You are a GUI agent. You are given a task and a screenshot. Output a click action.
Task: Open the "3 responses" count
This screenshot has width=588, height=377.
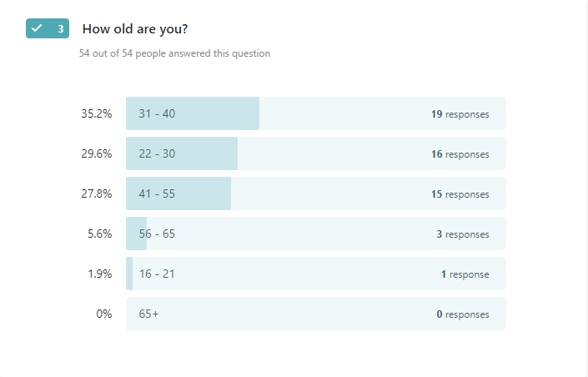pyautogui.click(x=462, y=234)
